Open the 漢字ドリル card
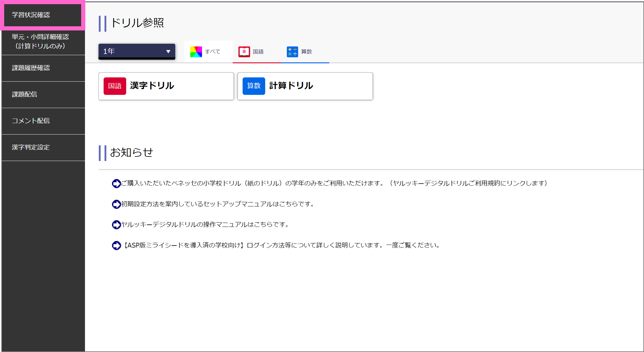644x352 pixels. pos(166,86)
